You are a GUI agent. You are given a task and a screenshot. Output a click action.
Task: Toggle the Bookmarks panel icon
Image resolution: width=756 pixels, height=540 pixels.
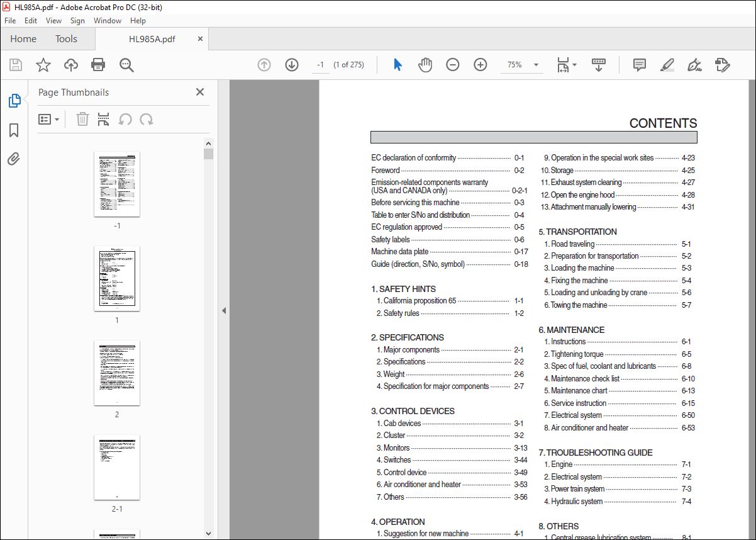(14, 130)
